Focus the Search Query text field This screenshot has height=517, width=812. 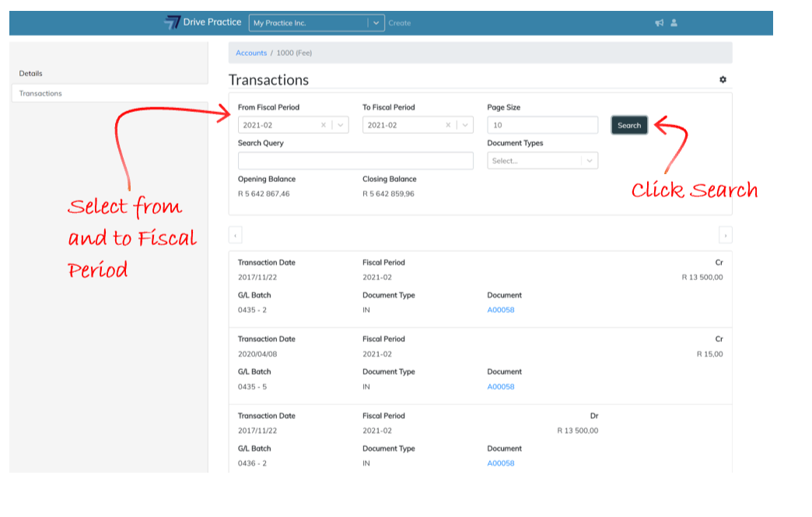[355, 161]
